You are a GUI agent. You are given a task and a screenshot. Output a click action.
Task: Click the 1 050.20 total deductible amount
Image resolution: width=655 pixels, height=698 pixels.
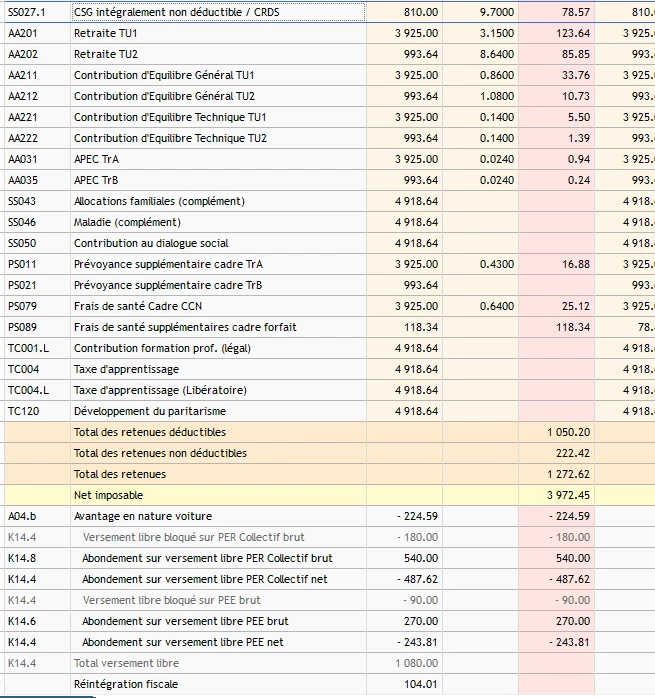point(568,432)
